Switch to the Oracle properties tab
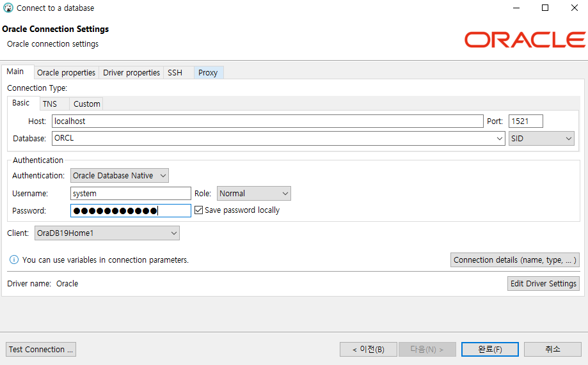The height and width of the screenshot is (365, 588). pos(66,73)
